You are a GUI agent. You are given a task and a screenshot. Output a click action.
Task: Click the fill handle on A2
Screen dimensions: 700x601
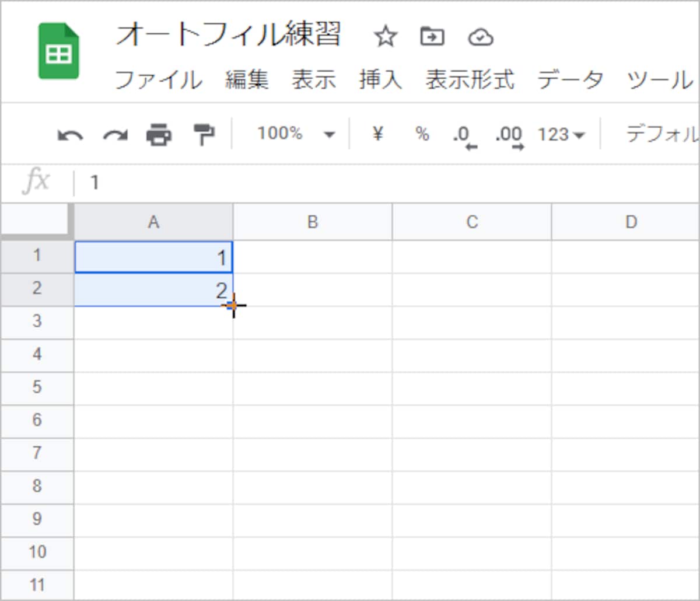click(233, 305)
